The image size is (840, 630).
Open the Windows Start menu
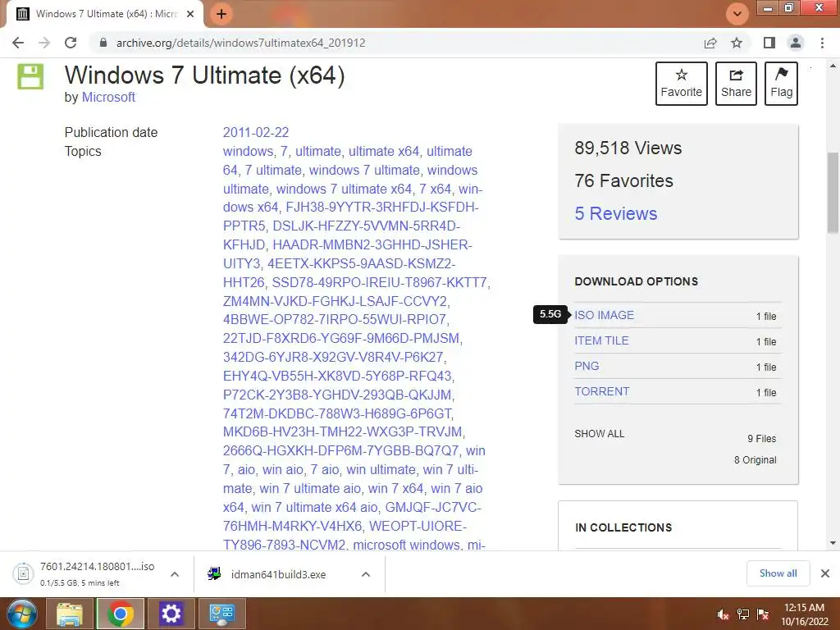[x=22, y=614]
